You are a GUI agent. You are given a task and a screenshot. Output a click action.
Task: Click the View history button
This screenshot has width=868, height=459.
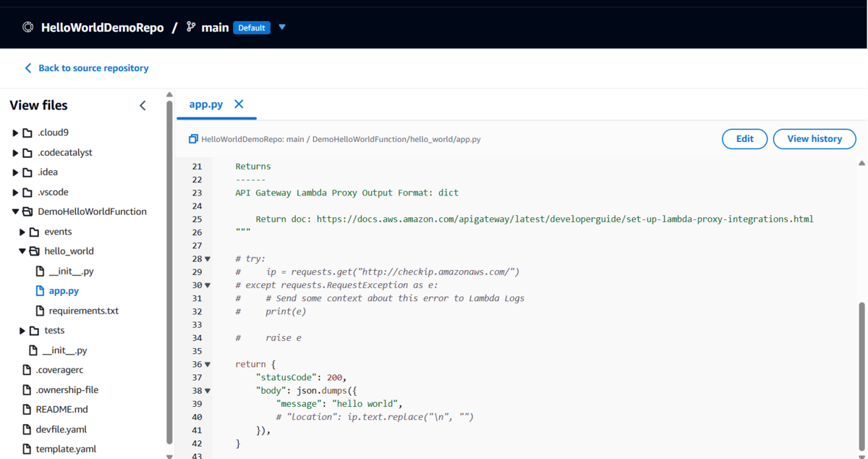[x=814, y=139]
